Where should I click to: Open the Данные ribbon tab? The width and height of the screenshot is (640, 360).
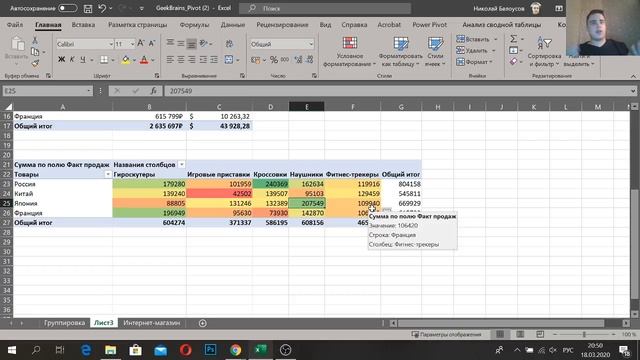[x=233, y=25]
